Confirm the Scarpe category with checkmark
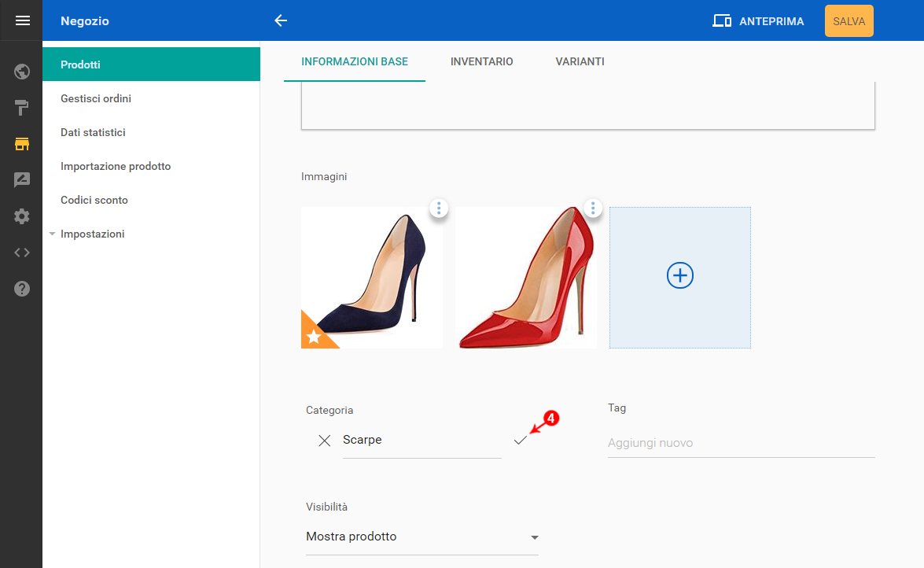Screen dimensions: 924x568 click(x=520, y=441)
